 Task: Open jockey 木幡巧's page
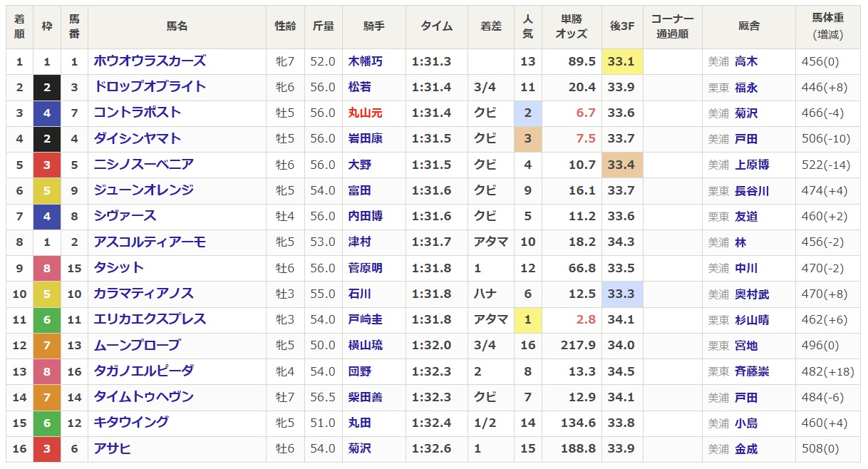pyautogui.click(x=366, y=61)
